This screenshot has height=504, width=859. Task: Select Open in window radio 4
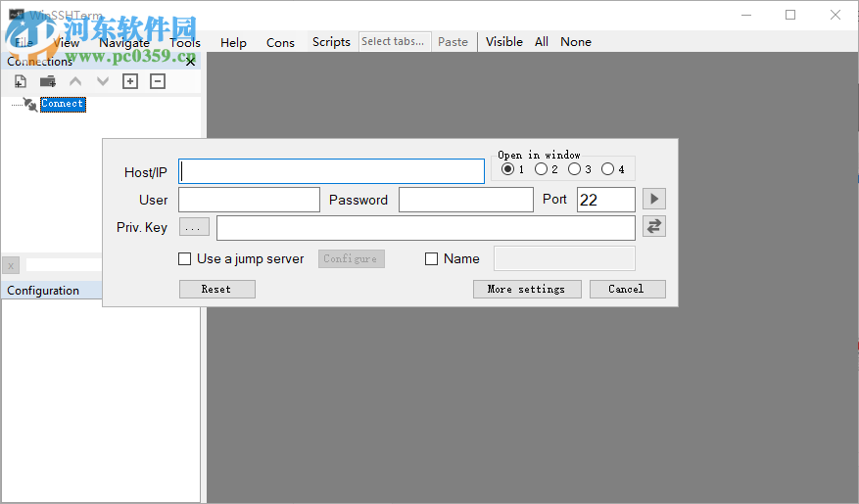(x=607, y=169)
